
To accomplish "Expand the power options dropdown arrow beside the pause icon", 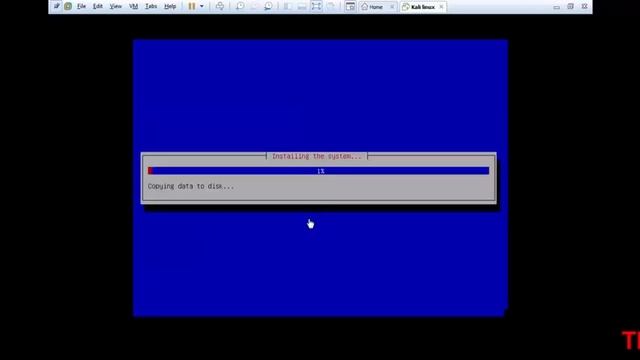I will [202, 6].
